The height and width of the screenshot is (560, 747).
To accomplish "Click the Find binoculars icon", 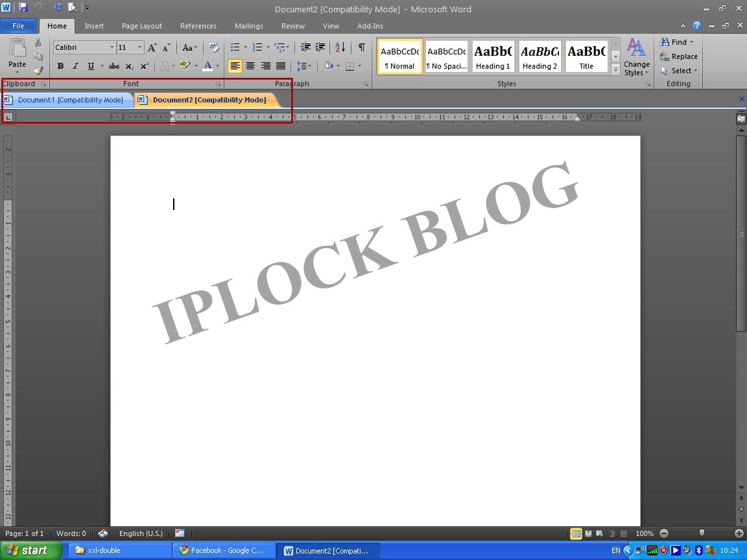I will [664, 42].
